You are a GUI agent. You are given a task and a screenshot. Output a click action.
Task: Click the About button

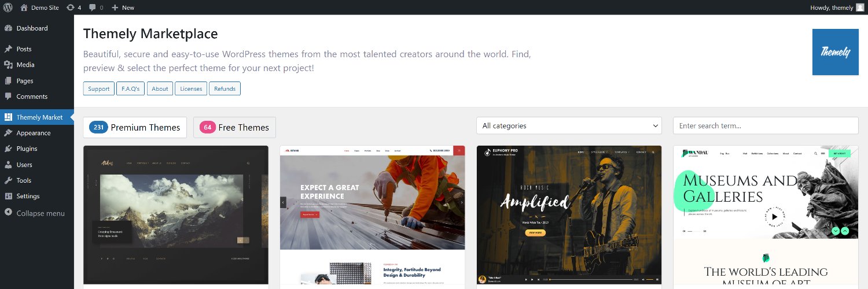tap(160, 88)
